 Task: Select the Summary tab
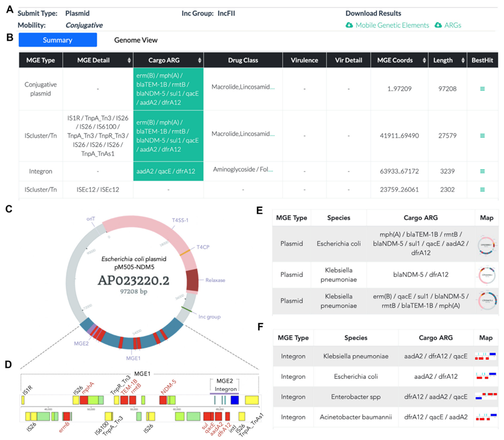58,40
